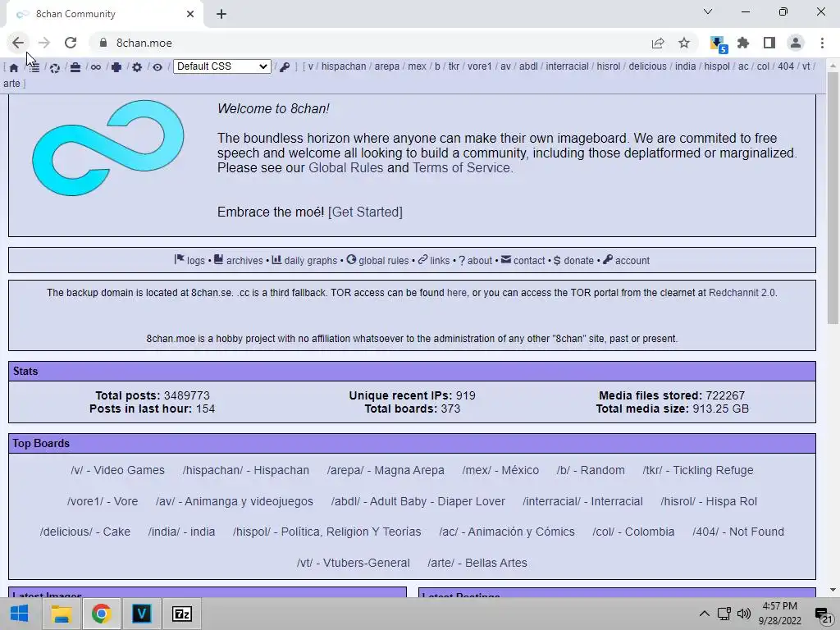Open /b/ - Random board
The height and width of the screenshot is (630, 840).
click(591, 470)
